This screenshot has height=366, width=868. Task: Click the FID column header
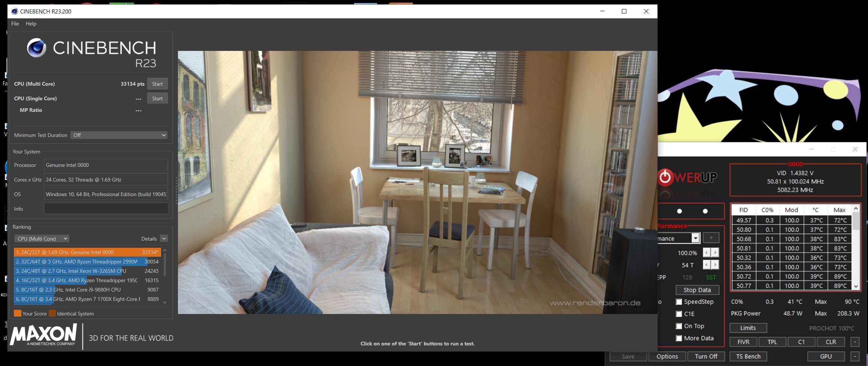click(x=744, y=210)
